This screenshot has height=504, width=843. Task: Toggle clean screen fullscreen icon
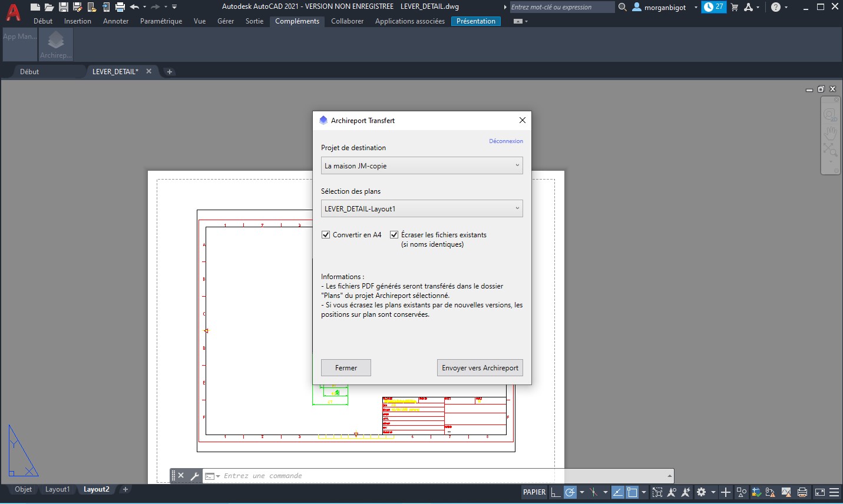click(x=819, y=492)
